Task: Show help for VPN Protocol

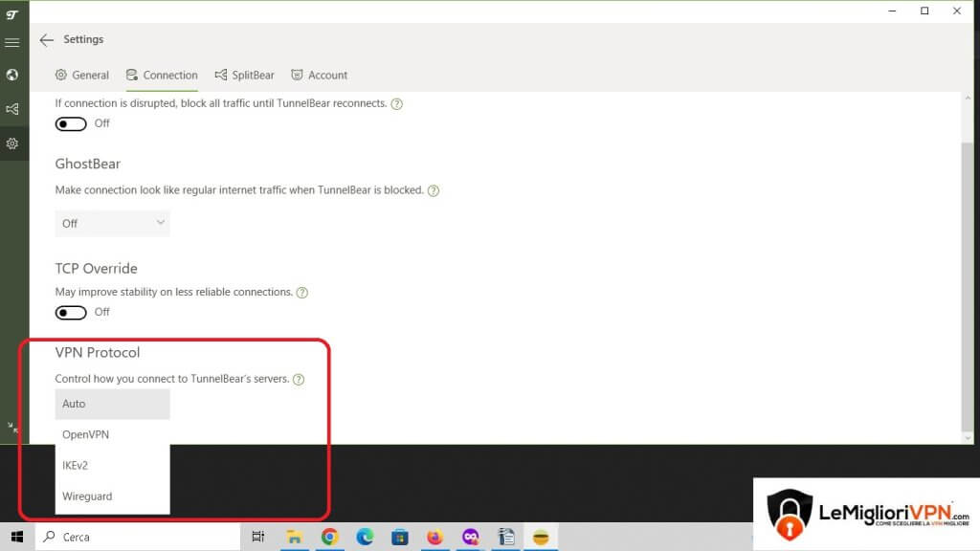Action: pos(299,379)
